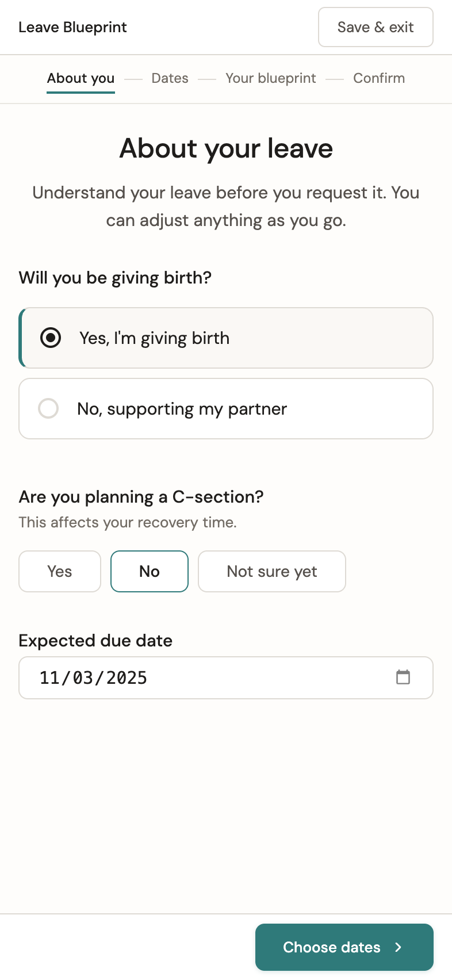Open the 'Your blueprint' step
This screenshot has height=980, width=452.
coord(271,78)
